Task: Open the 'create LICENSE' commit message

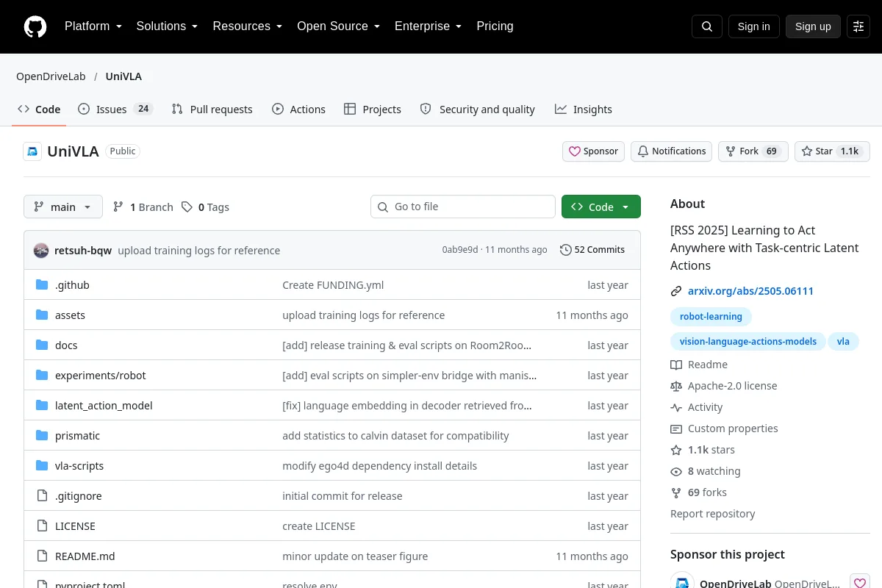Action: [x=319, y=526]
